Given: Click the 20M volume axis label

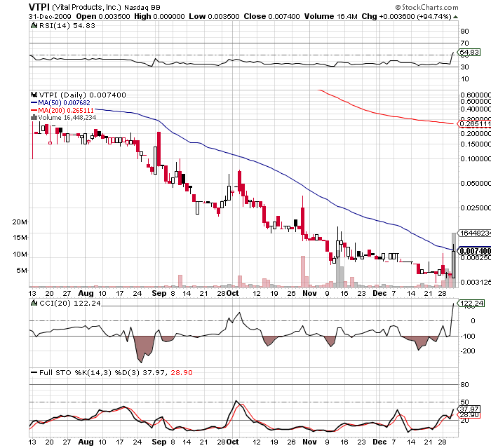Looking at the screenshot, I should tap(20, 222).
